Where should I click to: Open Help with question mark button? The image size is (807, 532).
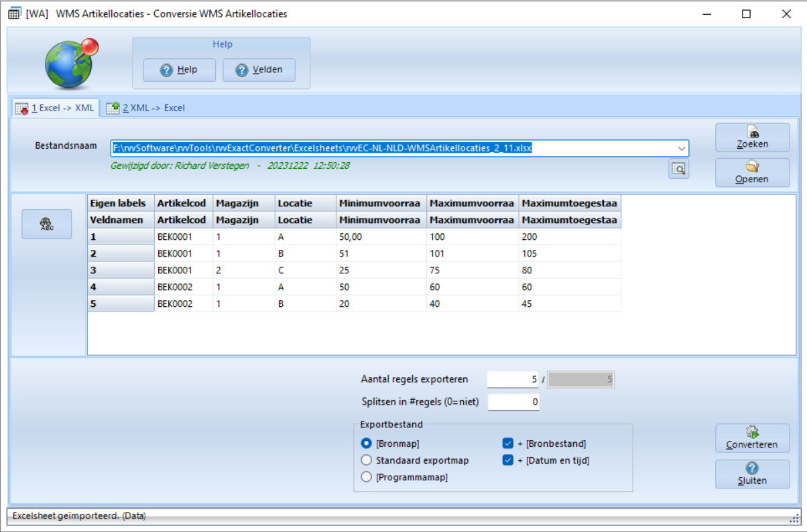pos(179,70)
